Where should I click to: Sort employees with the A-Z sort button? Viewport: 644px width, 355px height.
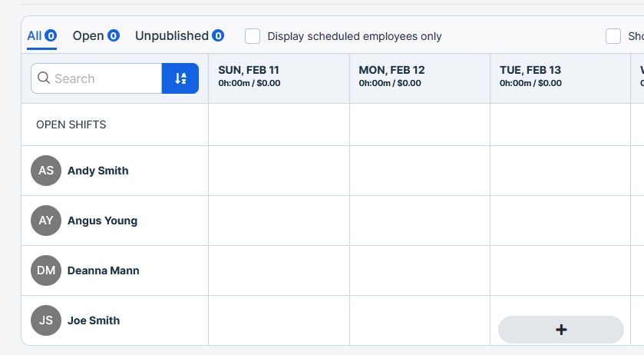coord(180,78)
